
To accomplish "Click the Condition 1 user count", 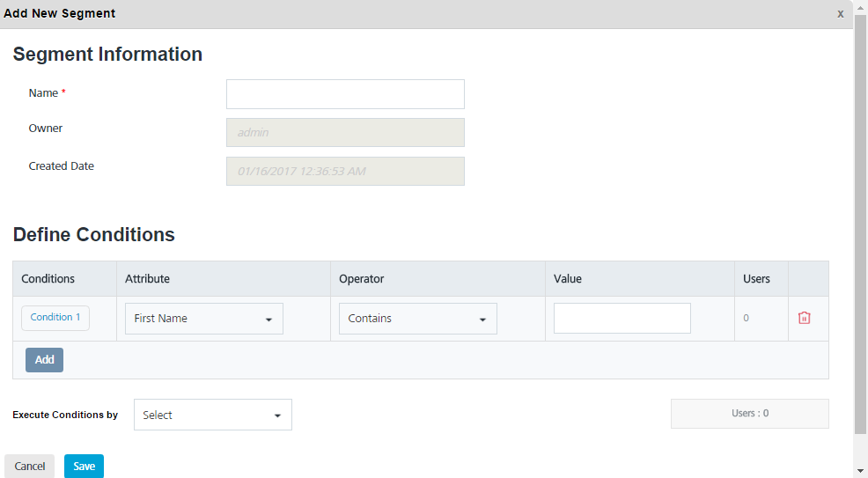I will [x=747, y=318].
